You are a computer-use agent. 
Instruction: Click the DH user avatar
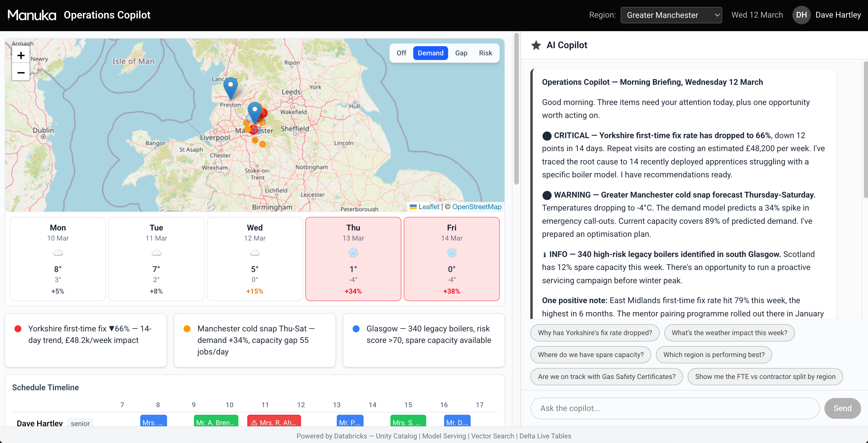point(801,15)
